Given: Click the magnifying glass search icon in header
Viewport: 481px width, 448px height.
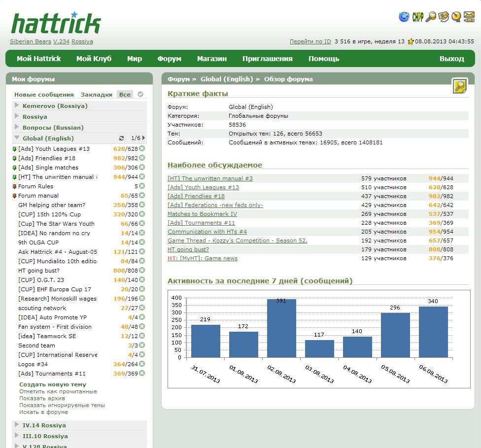Looking at the screenshot, I should click(431, 17).
